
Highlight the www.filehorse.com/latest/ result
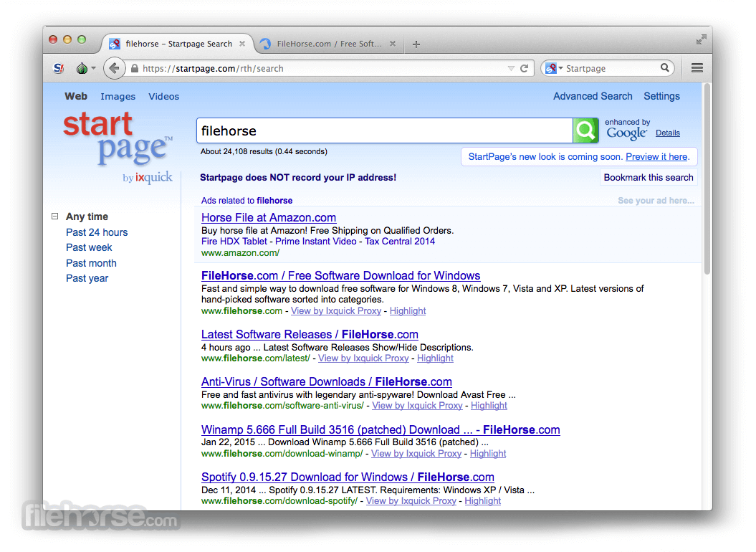coord(435,358)
